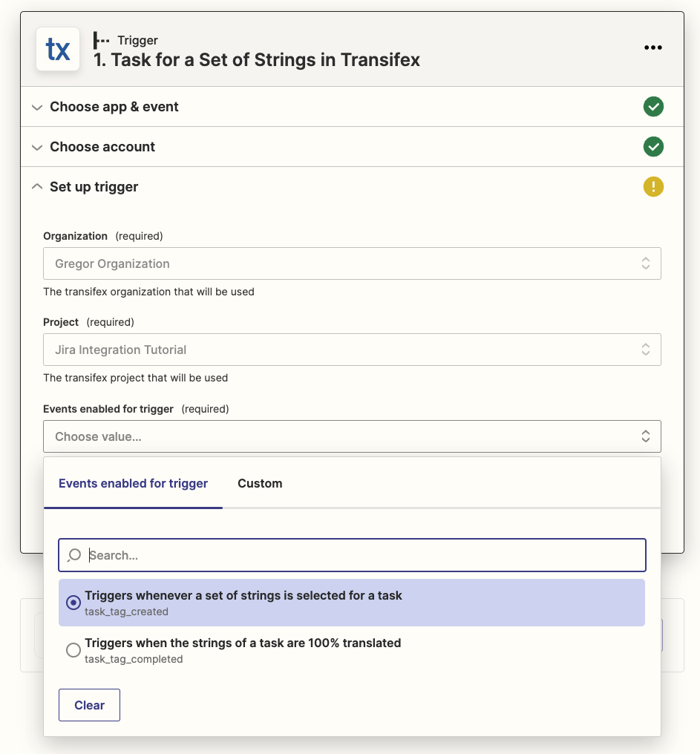This screenshot has height=754, width=700.
Task: Click 'Triggers when the strings of a task are 100% translated'
Action: coord(243,643)
